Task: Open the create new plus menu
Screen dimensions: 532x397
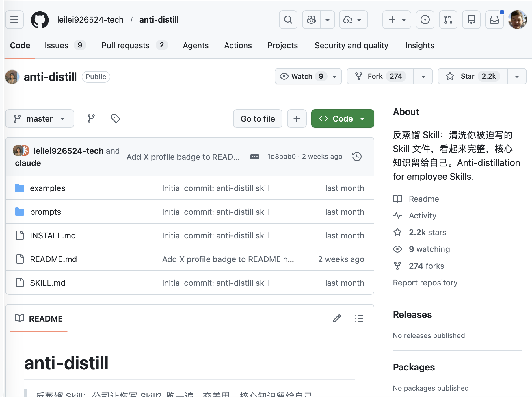Action: pos(397,20)
